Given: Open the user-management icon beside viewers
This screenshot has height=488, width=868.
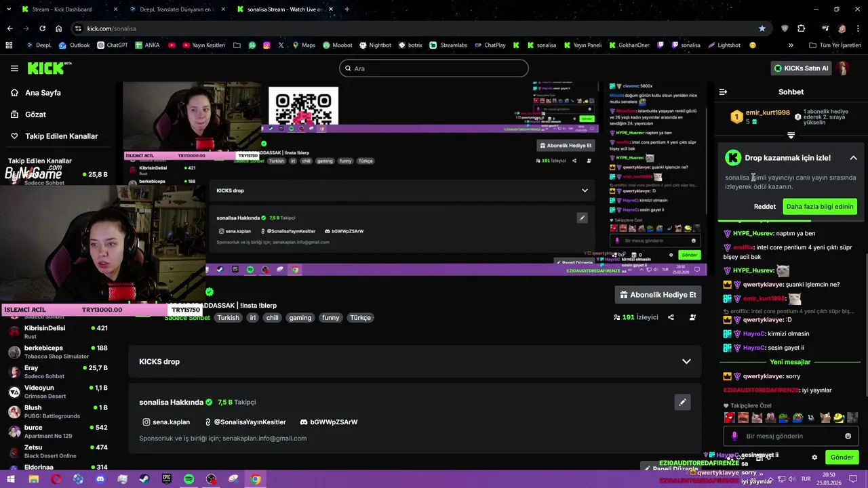Looking at the screenshot, I should coord(692,317).
